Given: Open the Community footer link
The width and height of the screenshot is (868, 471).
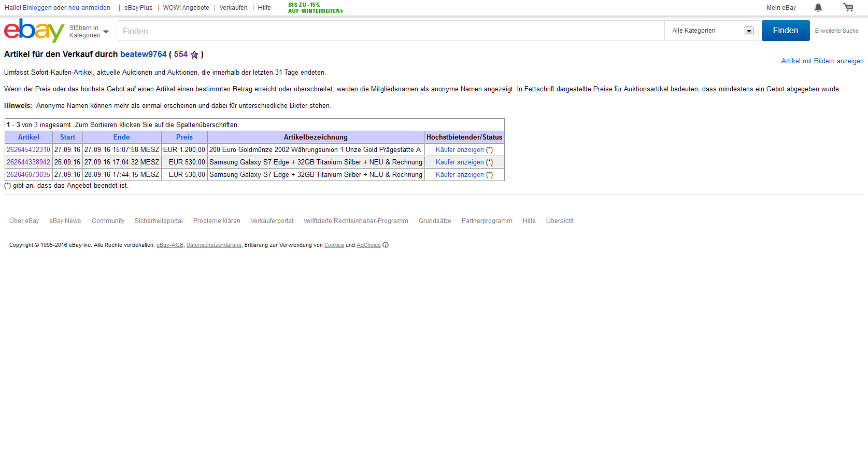Looking at the screenshot, I should point(108,221).
